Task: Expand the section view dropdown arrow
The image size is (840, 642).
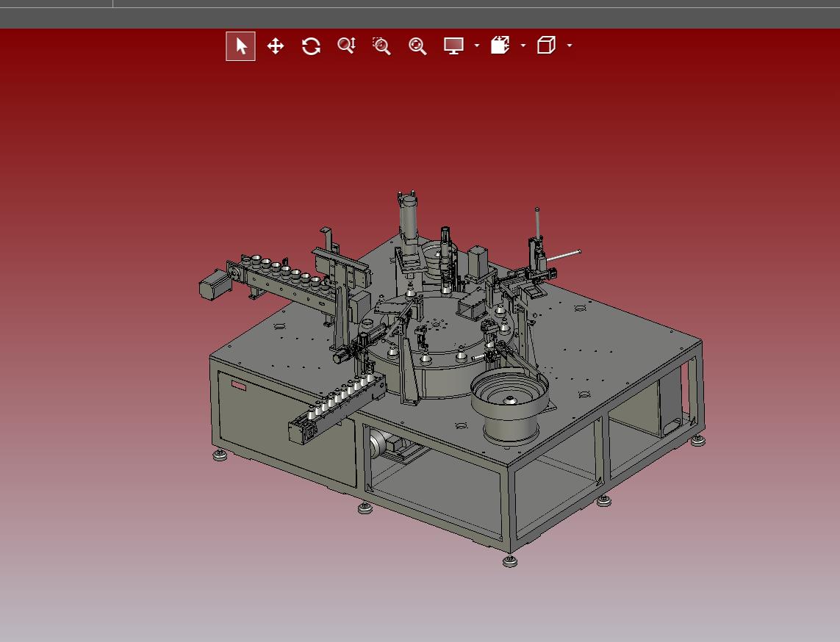Action: tap(523, 46)
